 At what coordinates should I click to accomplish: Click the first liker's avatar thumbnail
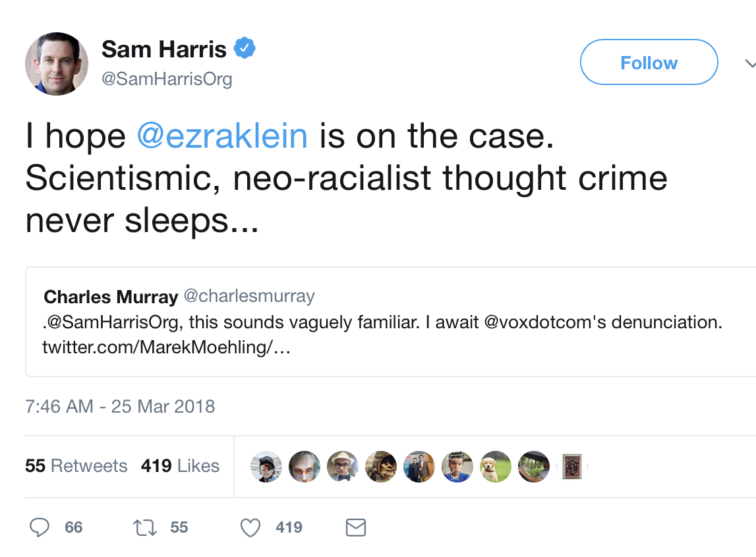click(x=266, y=466)
